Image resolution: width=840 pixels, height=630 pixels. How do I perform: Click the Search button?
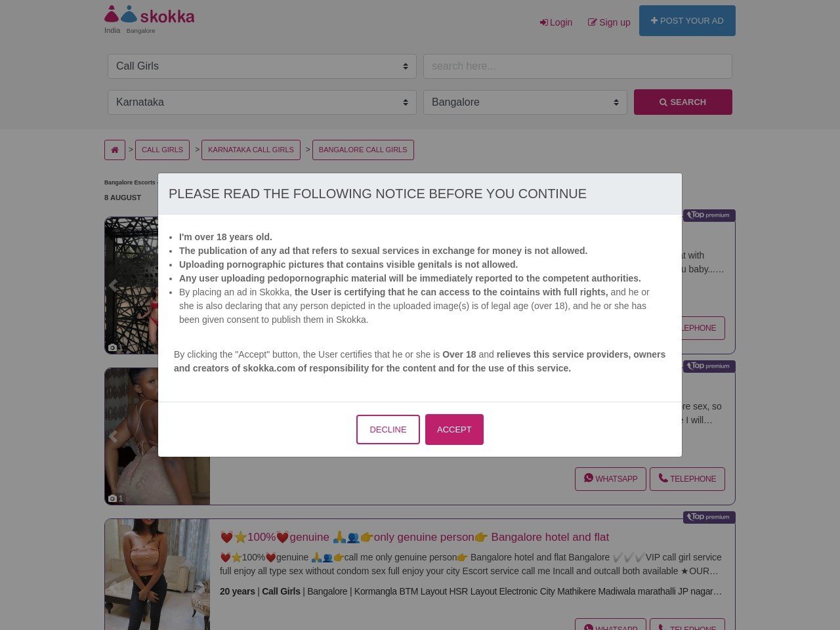pos(682,102)
